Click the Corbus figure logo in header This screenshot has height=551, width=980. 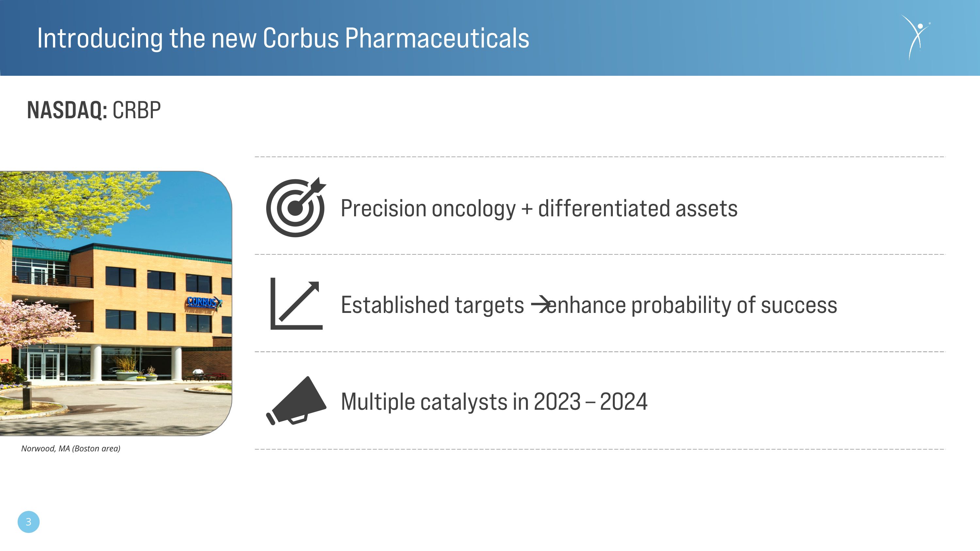pyautogui.click(x=916, y=37)
